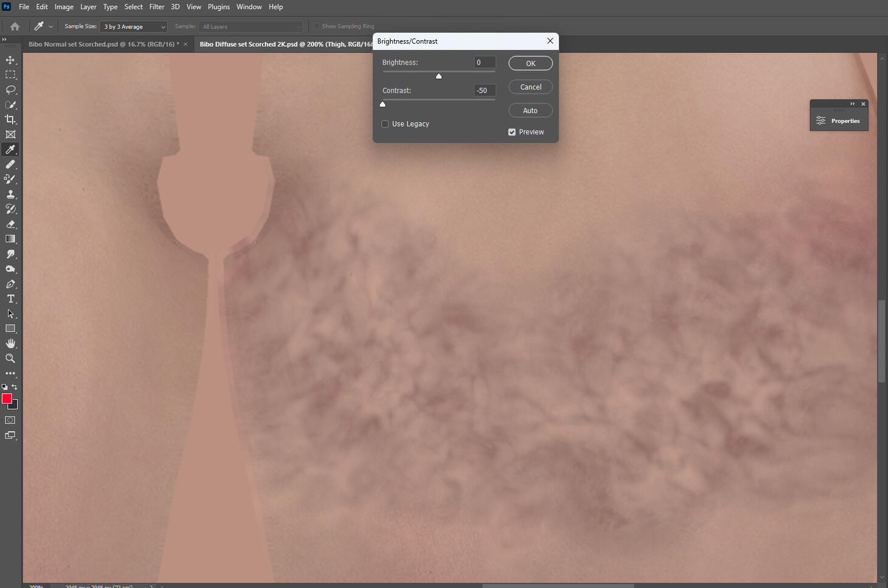This screenshot has height=588, width=888.
Task: Confirm adjustment with OK
Action: point(530,63)
